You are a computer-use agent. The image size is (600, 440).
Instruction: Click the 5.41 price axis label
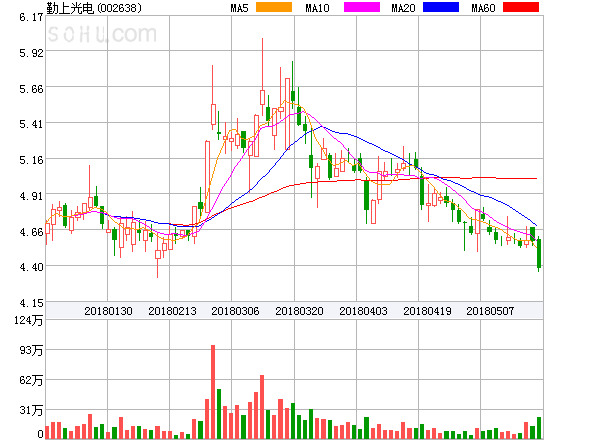click(31, 124)
